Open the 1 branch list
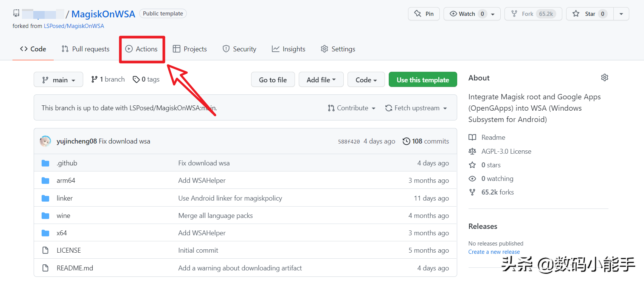 [108, 79]
